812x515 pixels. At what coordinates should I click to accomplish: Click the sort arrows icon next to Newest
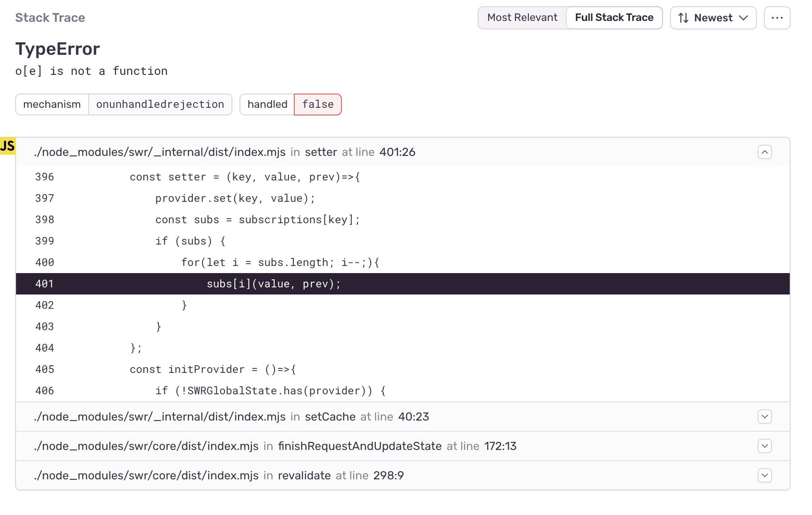pos(682,18)
